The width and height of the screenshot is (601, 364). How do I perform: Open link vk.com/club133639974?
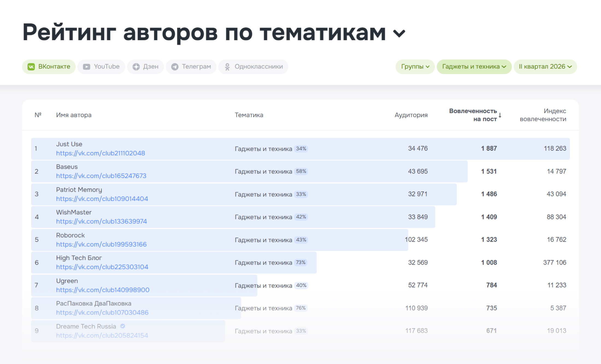point(101,221)
